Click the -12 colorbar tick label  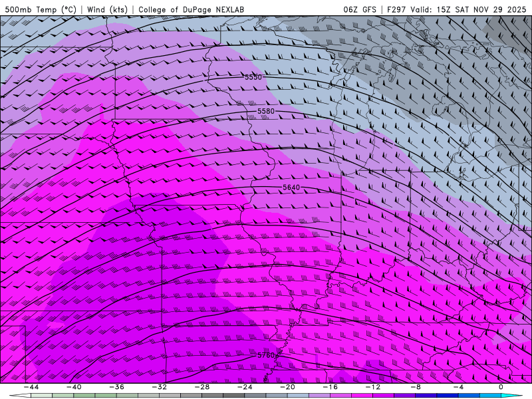coord(373,387)
